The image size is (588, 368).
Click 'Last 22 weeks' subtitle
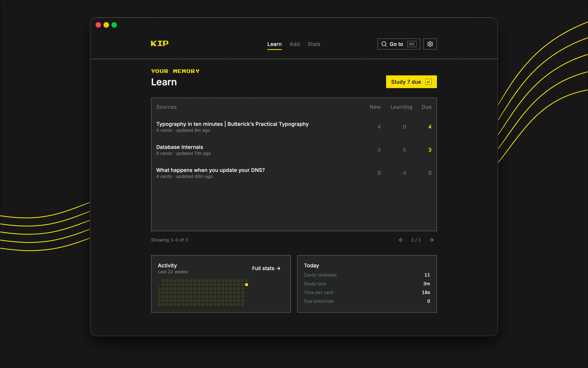coord(173,272)
